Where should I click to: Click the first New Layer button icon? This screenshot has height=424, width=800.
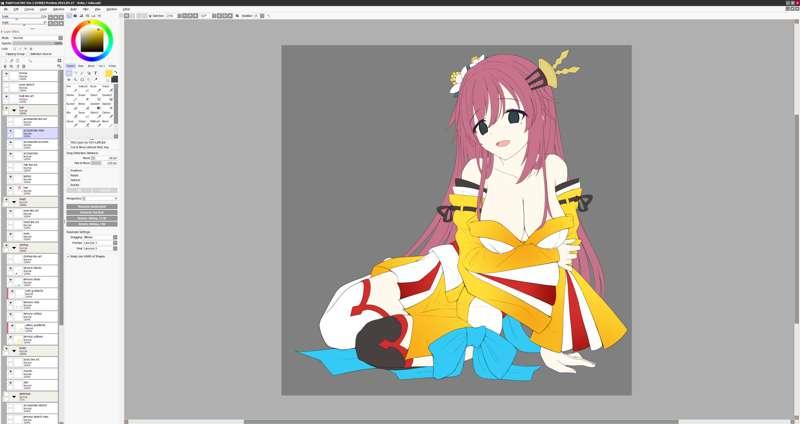(4, 60)
